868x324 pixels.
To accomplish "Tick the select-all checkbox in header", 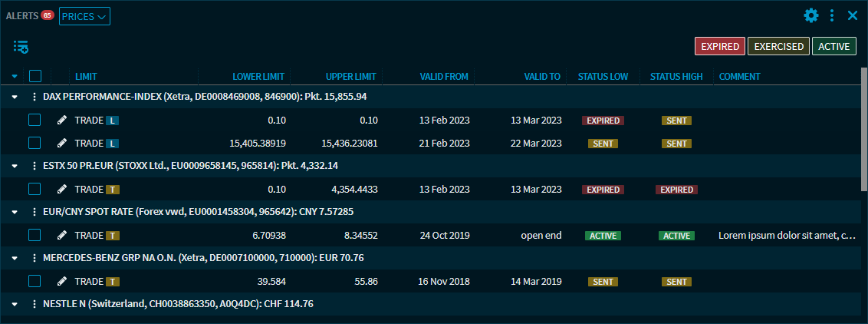I will coord(35,76).
